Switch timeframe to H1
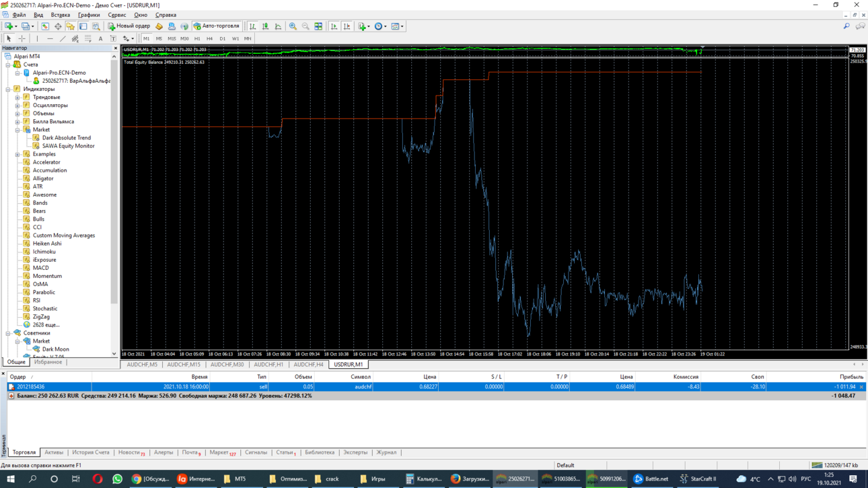 (x=197, y=38)
